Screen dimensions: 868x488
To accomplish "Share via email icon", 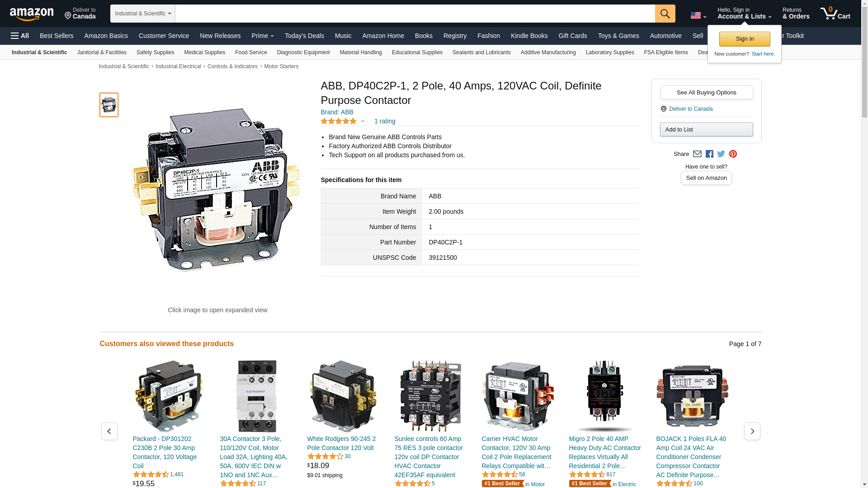I will pos(697,154).
